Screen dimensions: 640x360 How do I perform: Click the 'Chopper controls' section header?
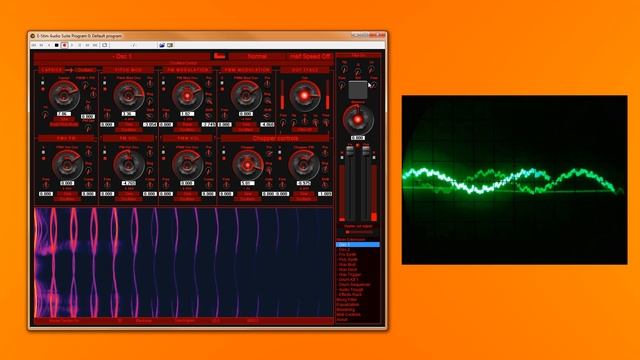pyautogui.click(x=276, y=138)
